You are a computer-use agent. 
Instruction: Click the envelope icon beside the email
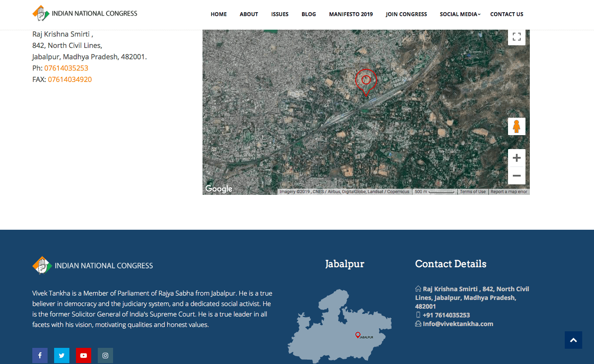click(x=418, y=323)
